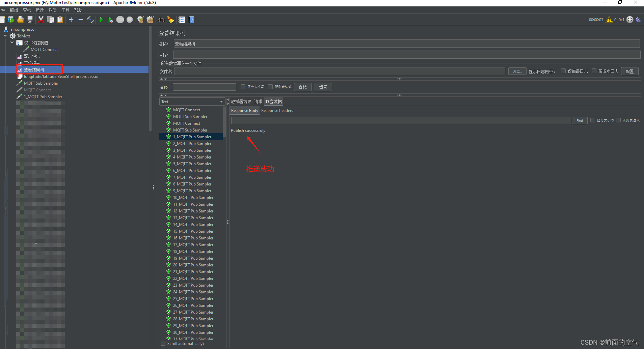Image resolution: width=644 pixels, height=349 pixels.
Task: Click the 配置 button
Action: pyautogui.click(x=629, y=71)
